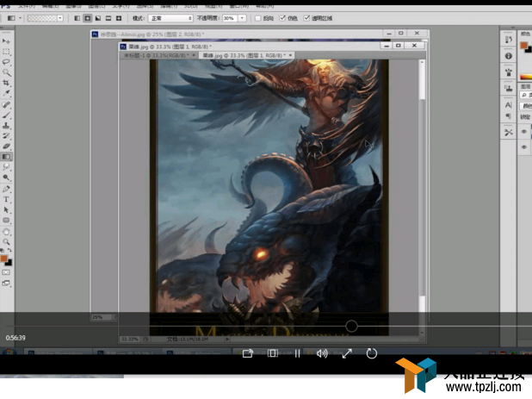Click the opacity 30% input field
Image resolution: width=532 pixels, height=399 pixels.
pyautogui.click(x=230, y=18)
